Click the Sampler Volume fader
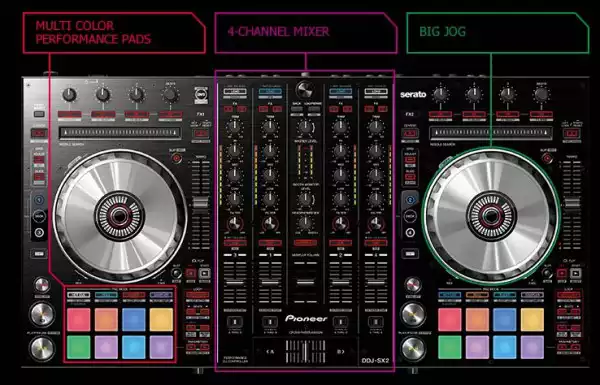 (305, 282)
